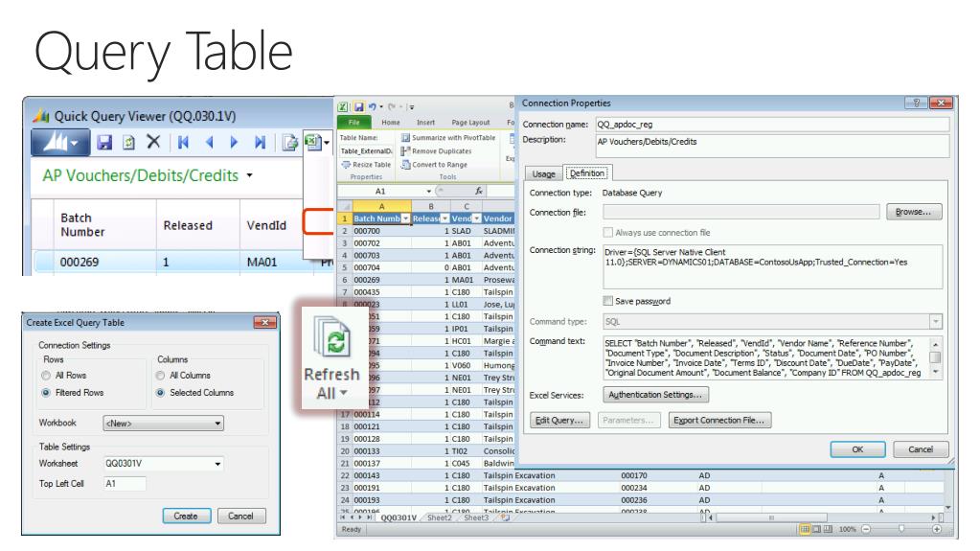Switch to Definition tab
The image size is (980, 551).
tap(587, 173)
